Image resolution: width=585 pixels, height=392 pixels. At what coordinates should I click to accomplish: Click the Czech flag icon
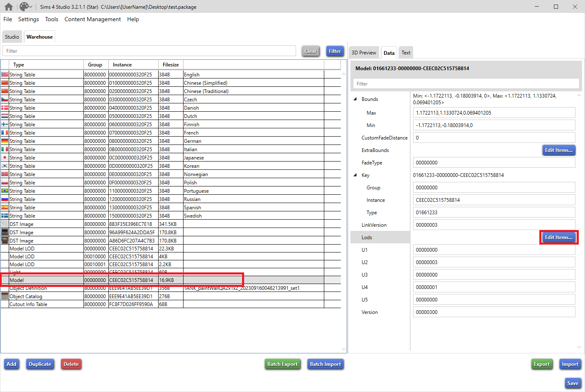click(x=5, y=100)
